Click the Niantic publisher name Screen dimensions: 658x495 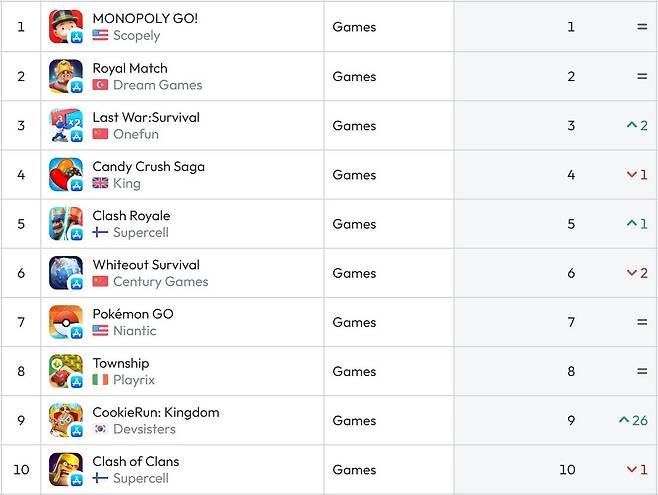pyautogui.click(x=134, y=331)
